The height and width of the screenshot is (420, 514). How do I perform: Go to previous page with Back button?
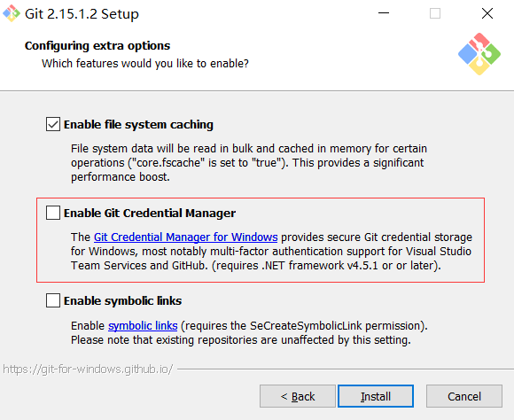[x=298, y=396]
